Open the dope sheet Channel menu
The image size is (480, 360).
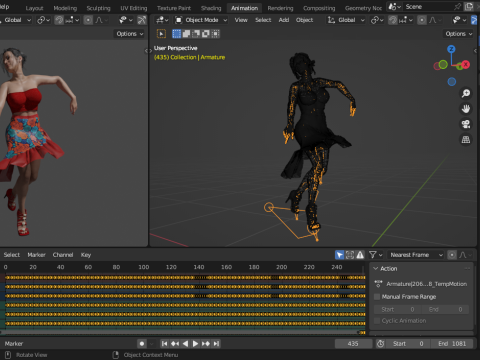63,255
